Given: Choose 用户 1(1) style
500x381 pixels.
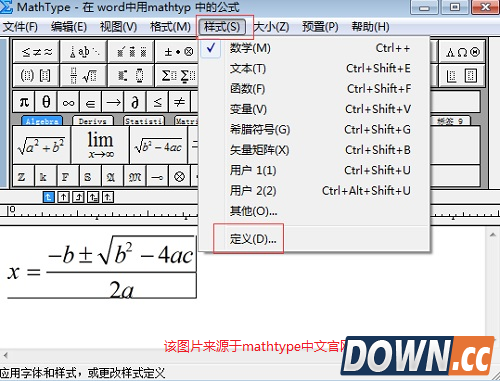Looking at the screenshot, I should point(314,170).
